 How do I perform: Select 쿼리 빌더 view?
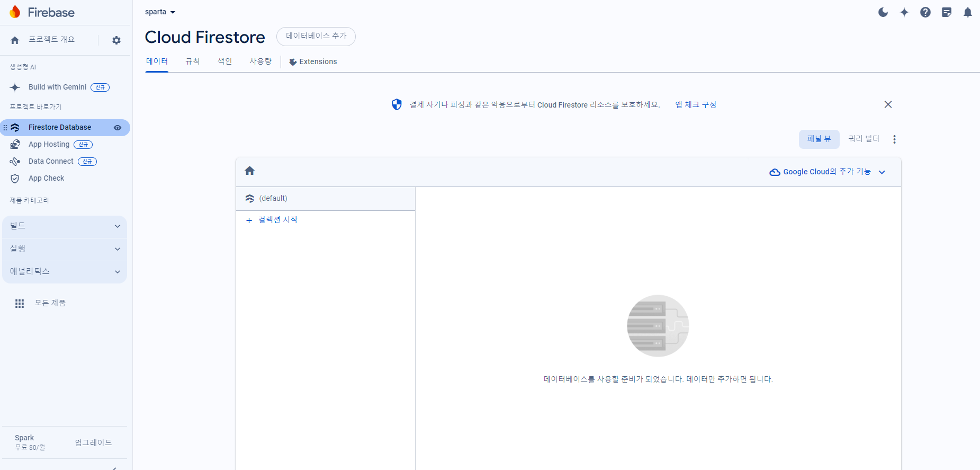[x=864, y=139]
